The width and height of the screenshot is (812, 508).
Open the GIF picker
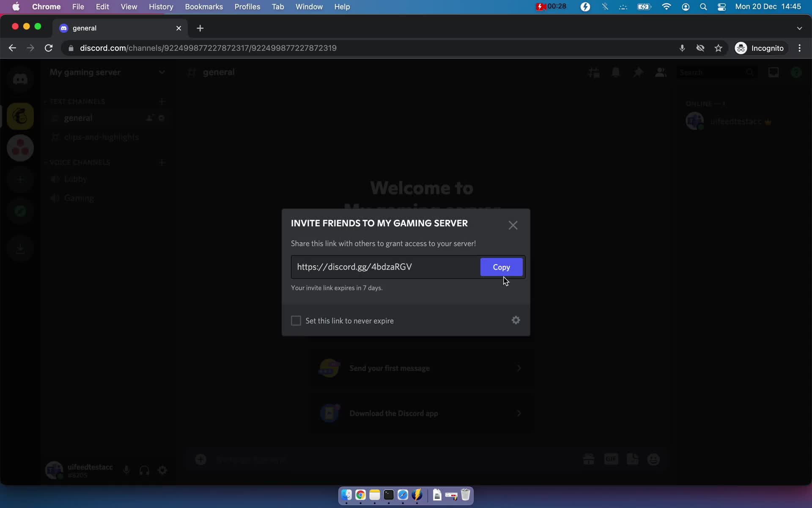pos(611,459)
